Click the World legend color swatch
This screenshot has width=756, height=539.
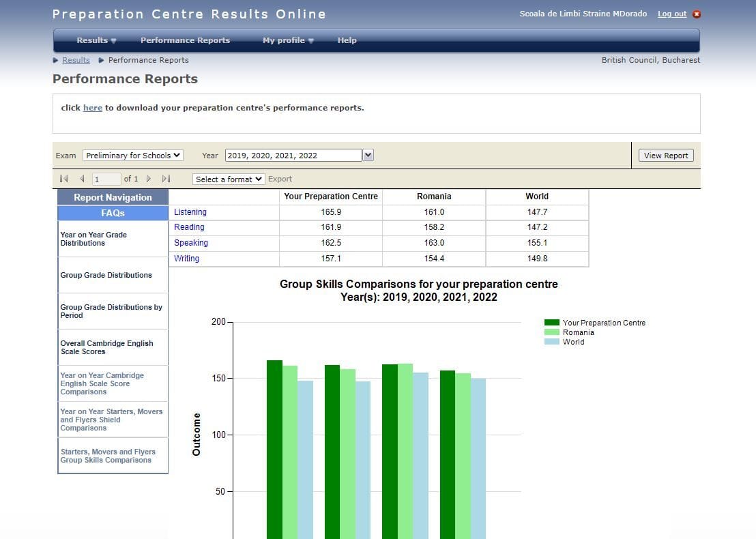pyautogui.click(x=551, y=342)
